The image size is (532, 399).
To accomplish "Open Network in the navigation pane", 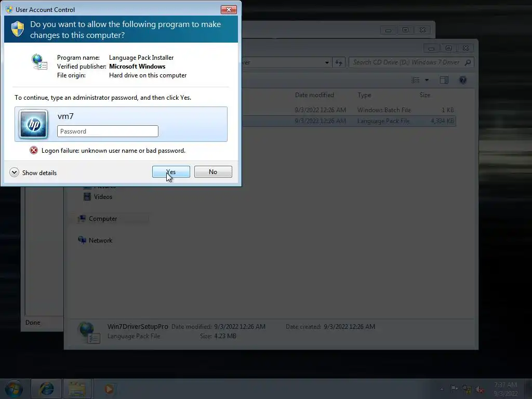I will click(x=100, y=240).
